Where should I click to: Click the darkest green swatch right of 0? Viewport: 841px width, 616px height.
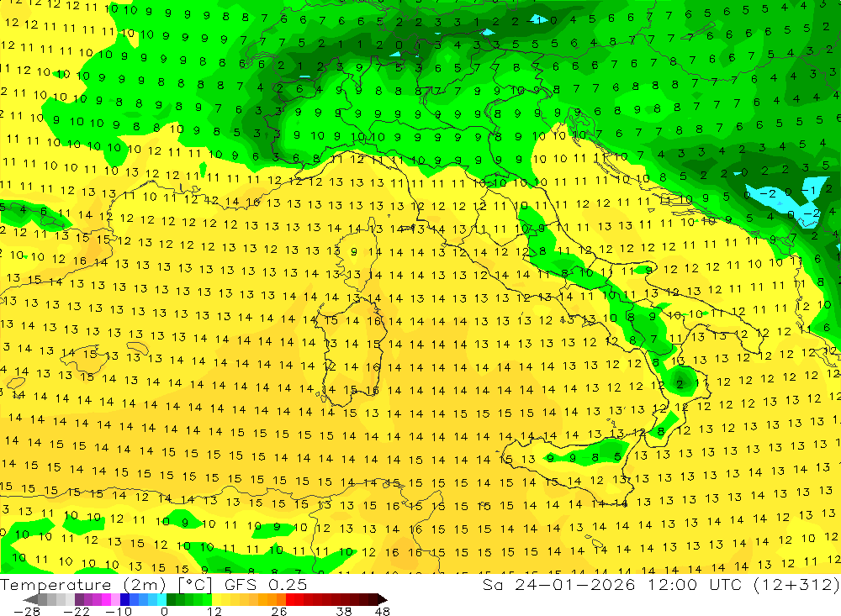click(171, 599)
